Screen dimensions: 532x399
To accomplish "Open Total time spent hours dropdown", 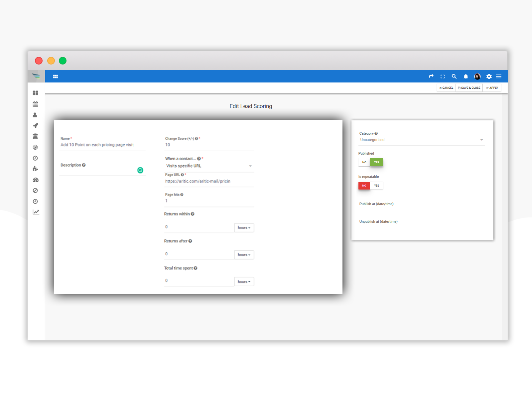I will click(x=244, y=282).
